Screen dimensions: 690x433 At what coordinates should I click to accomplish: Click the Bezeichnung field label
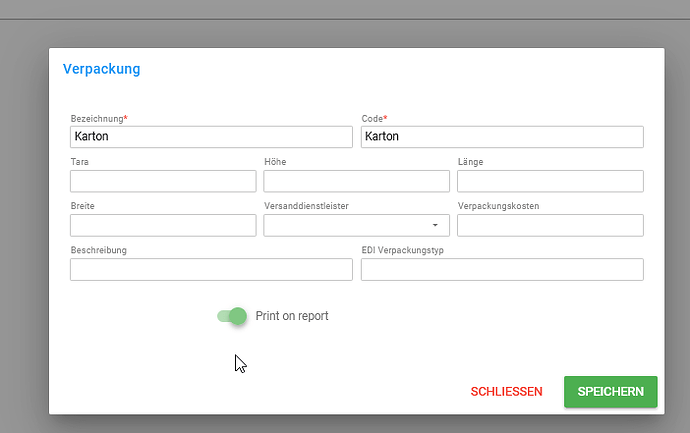click(97, 118)
